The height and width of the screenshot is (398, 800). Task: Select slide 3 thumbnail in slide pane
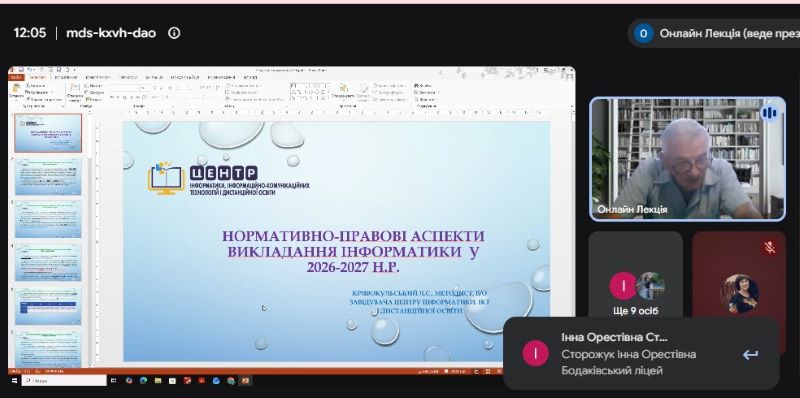(48, 219)
